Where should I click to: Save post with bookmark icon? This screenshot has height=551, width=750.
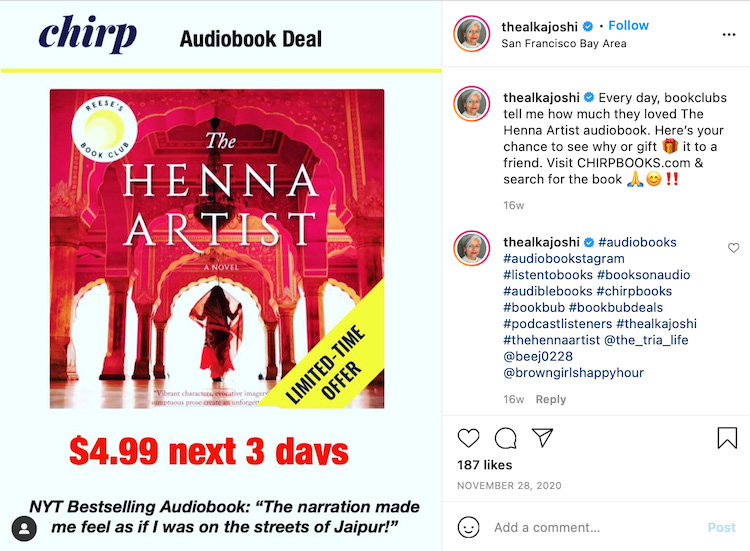(x=727, y=438)
